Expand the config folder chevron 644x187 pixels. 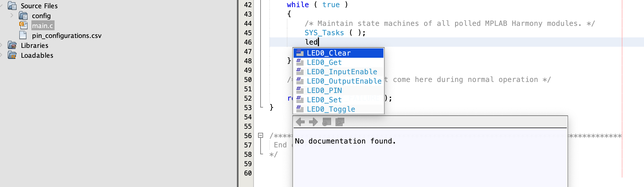pyautogui.click(x=12, y=16)
